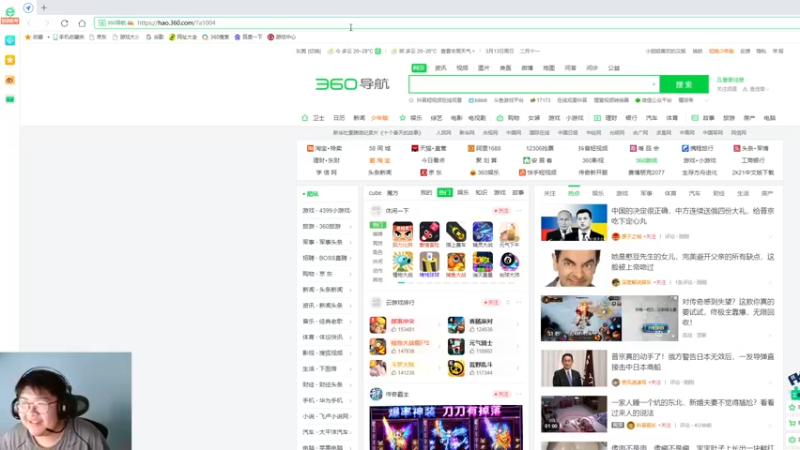Go to the browser home page icon
The width and height of the screenshot is (800, 450).
pyautogui.click(x=82, y=23)
